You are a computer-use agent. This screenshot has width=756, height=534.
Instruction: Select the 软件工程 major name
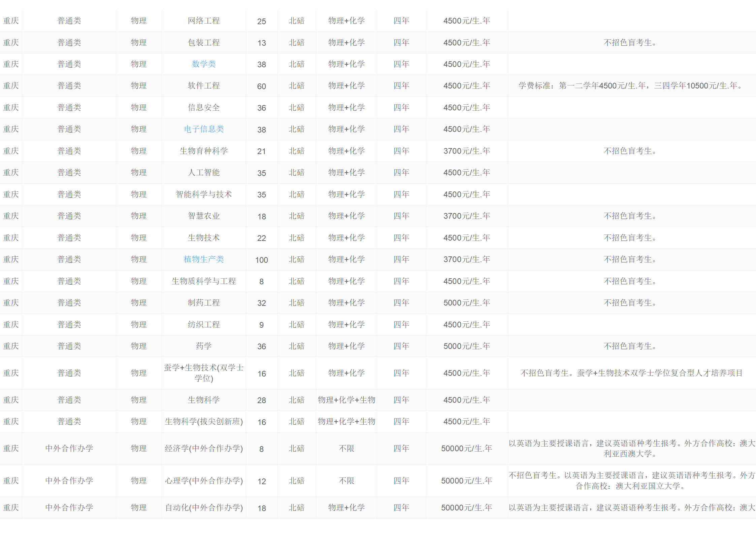click(204, 86)
